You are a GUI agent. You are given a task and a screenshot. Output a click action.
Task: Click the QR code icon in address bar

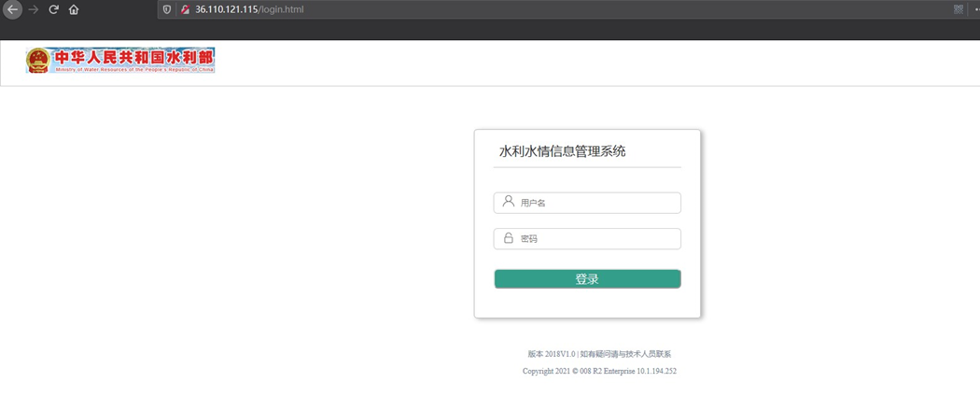point(959,9)
